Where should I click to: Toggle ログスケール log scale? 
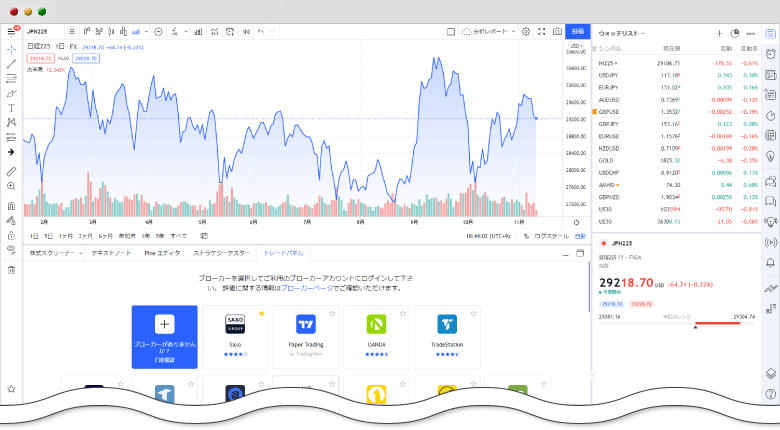click(551, 236)
